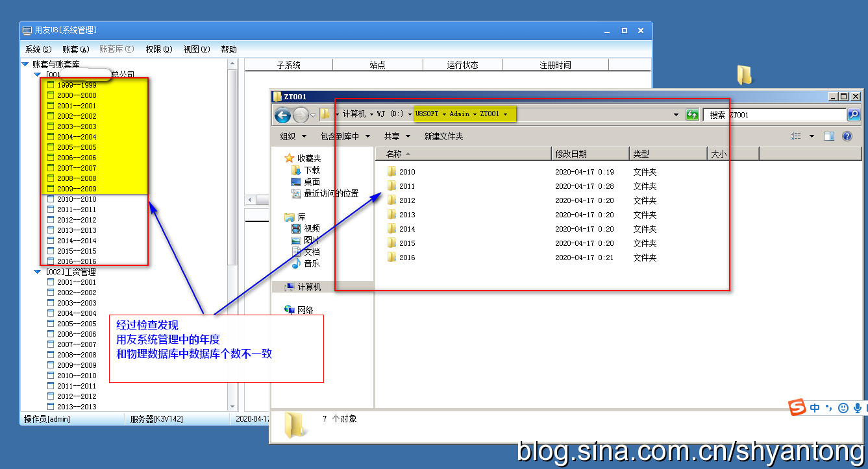
Task: Click the 修改日期 column header
Action: [571, 154]
